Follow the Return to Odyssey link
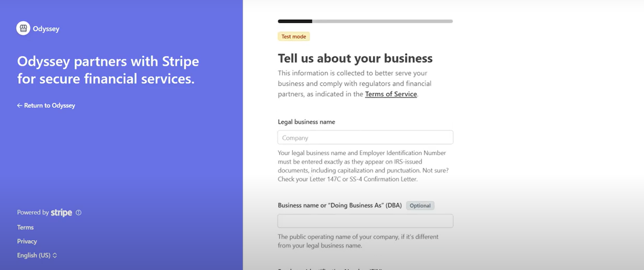The width and height of the screenshot is (644, 270). (x=49, y=105)
